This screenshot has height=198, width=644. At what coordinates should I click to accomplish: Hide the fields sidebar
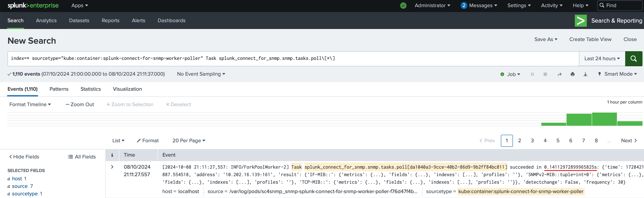click(24, 157)
